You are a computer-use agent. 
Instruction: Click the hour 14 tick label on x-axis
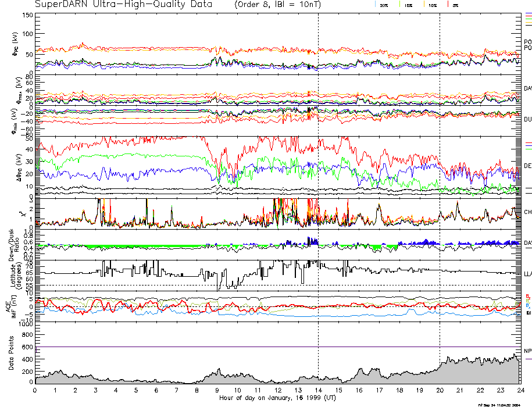click(x=318, y=391)
